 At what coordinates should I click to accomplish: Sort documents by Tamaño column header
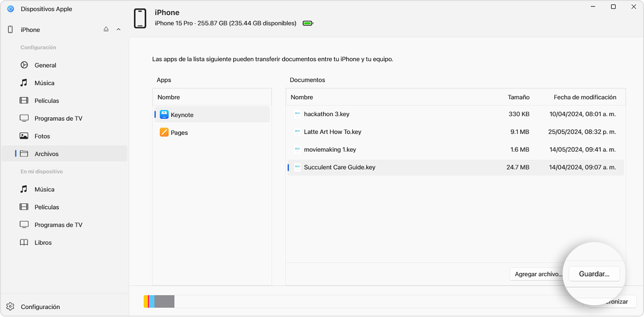click(518, 97)
